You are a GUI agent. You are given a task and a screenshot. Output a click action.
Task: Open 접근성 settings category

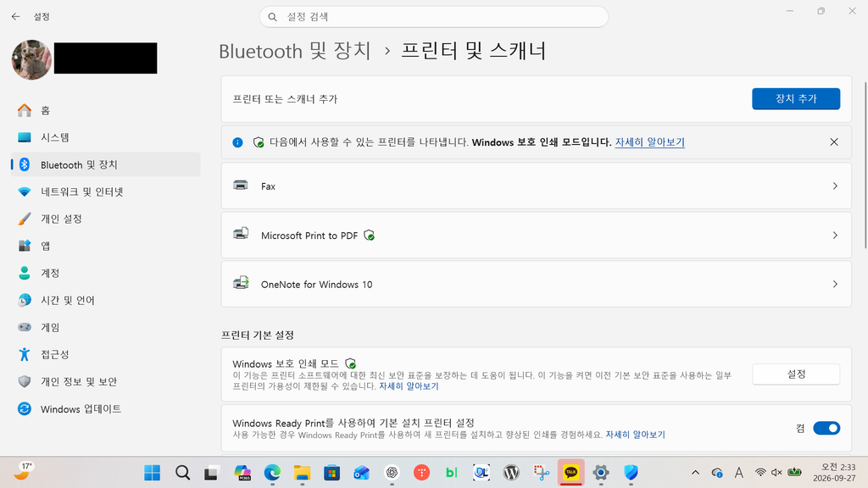pos(105,355)
